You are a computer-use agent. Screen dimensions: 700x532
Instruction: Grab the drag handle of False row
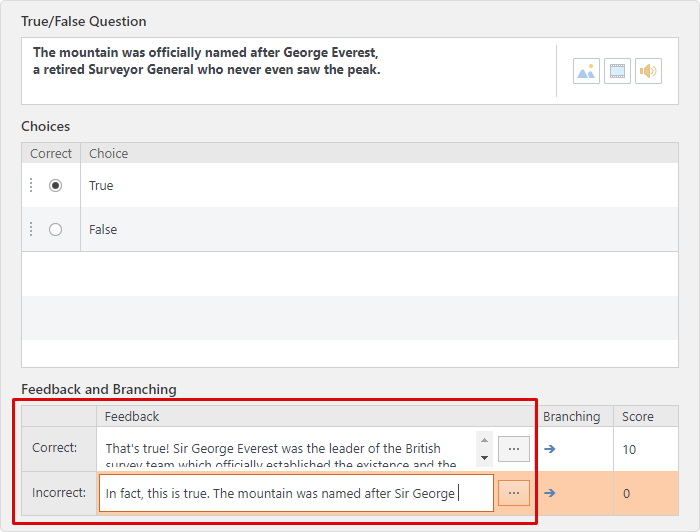point(31,229)
